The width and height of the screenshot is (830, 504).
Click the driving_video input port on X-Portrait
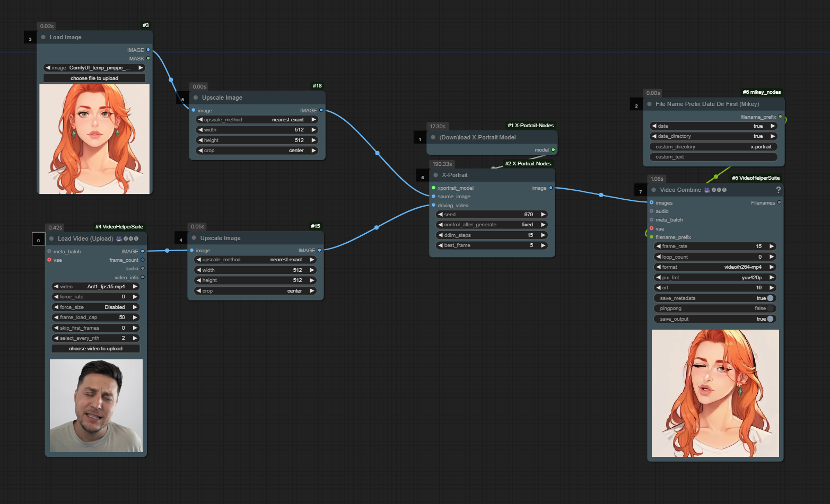[x=433, y=205]
